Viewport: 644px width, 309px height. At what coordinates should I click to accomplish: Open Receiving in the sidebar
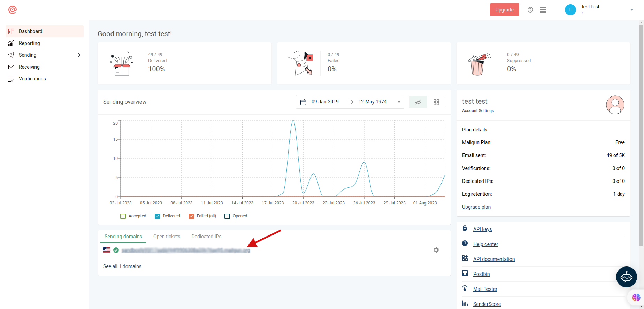click(45, 67)
